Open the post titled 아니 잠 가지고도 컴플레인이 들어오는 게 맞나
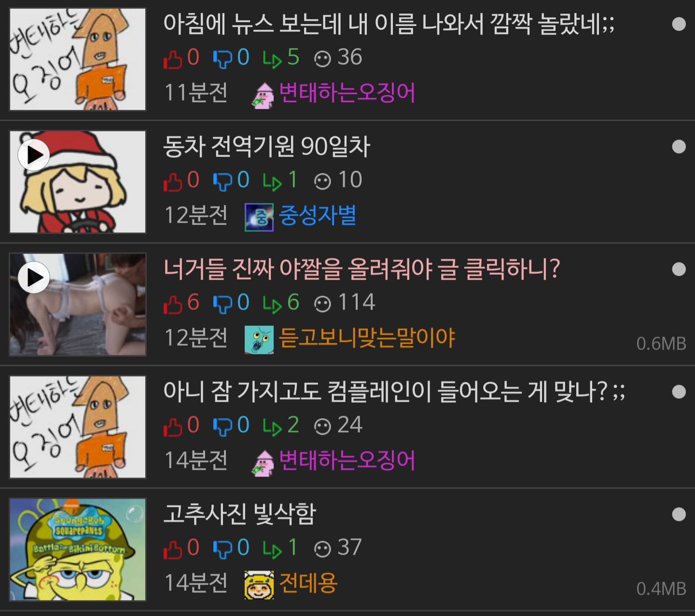The image size is (695, 616). click(x=394, y=391)
